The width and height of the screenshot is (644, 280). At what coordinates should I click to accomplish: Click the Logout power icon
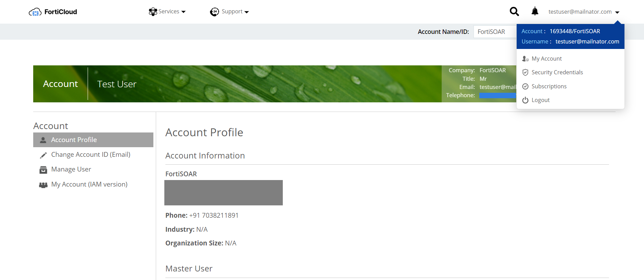click(525, 100)
